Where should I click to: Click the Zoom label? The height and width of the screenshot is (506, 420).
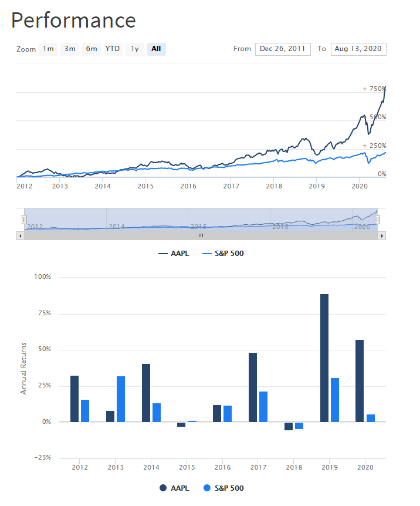(x=26, y=49)
